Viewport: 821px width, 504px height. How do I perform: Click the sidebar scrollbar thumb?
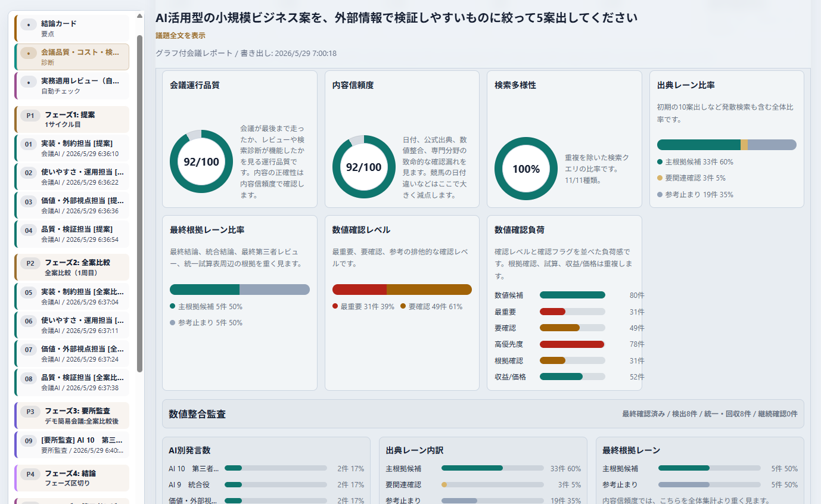[139, 203]
